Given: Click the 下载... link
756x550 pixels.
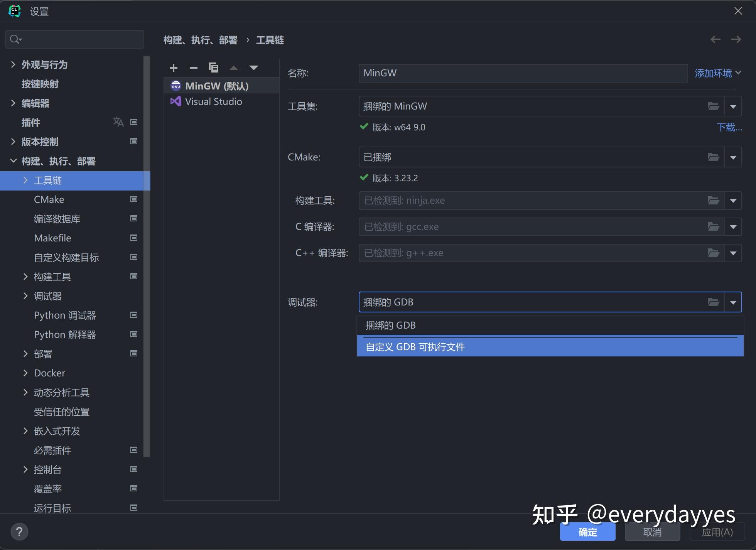Looking at the screenshot, I should tap(729, 127).
